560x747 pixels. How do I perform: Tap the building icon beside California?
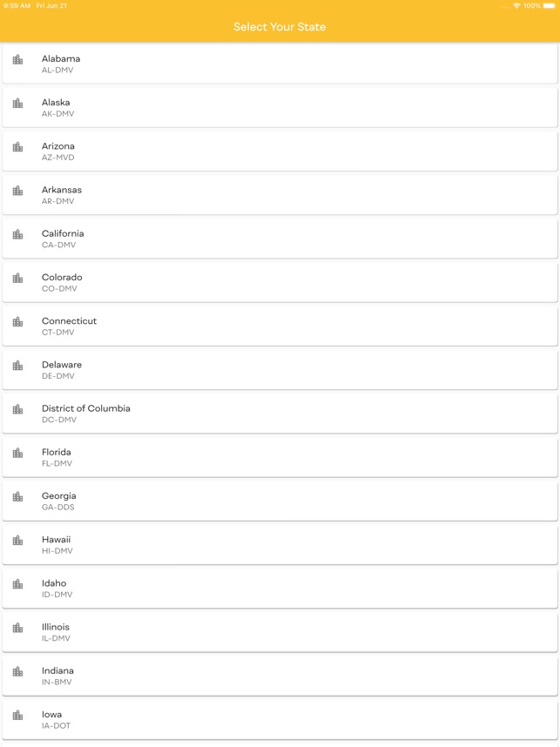17,234
